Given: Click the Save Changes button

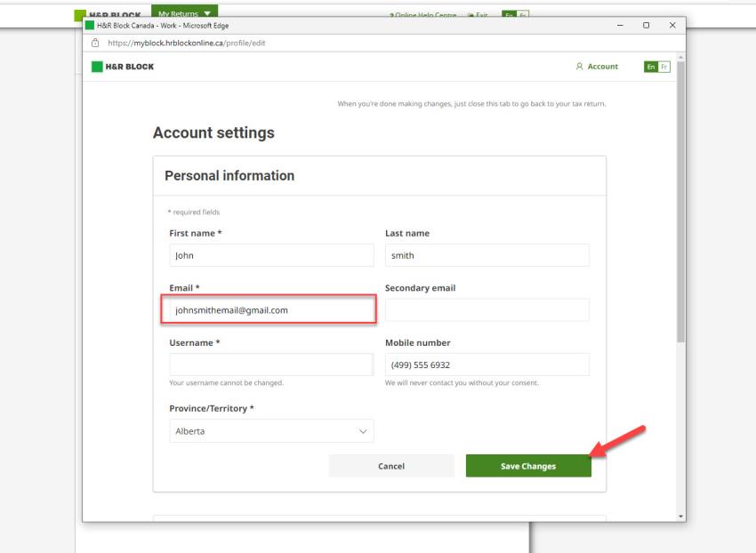Looking at the screenshot, I should [x=527, y=466].
